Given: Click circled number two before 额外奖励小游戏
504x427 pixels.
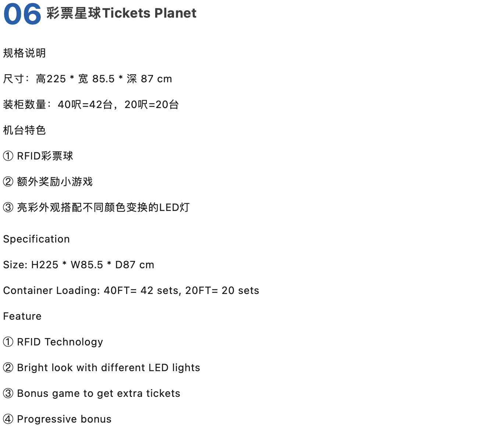Looking at the screenshot, I should pos(8,182).
